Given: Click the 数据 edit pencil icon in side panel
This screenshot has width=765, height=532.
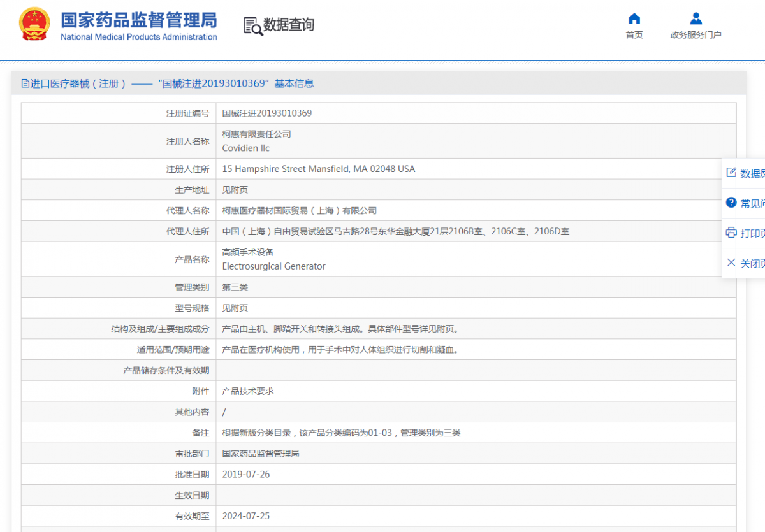Looking at the screenshot, I should pyautogui.click(x=731, y=173).
